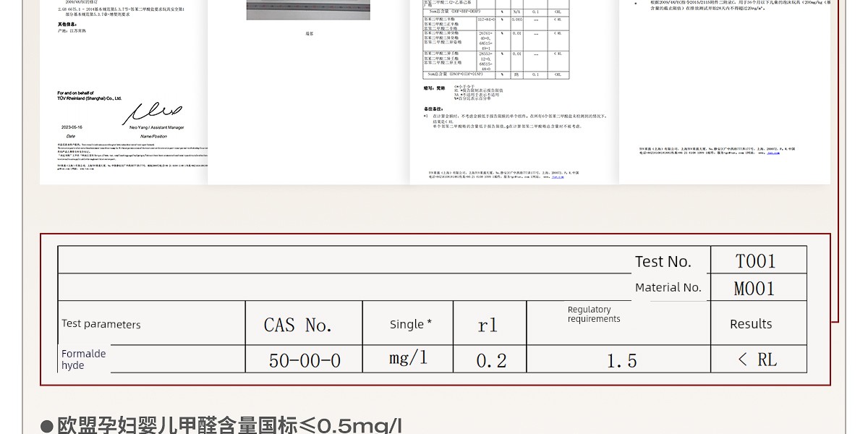Viewport: 868px width, 434px height.
Task: Click the Regulatory requirements column header
Action: coord(593,315)
